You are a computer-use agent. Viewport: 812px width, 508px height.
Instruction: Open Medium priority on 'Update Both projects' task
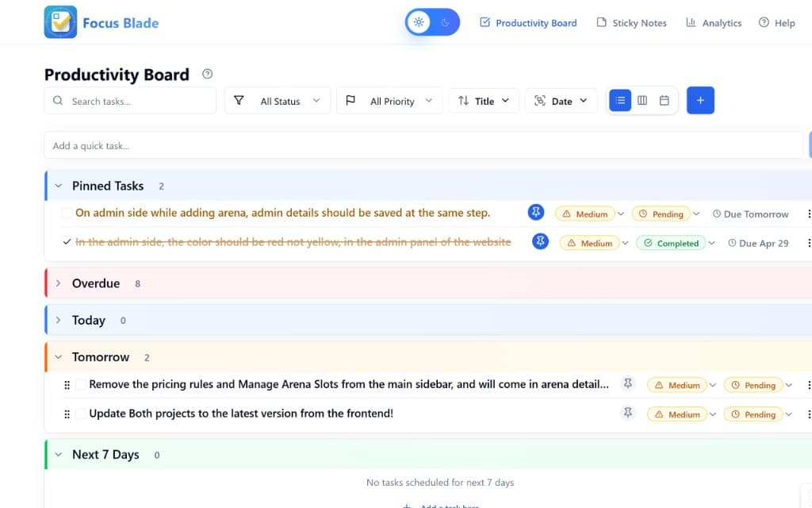click(x=682, y=414)
